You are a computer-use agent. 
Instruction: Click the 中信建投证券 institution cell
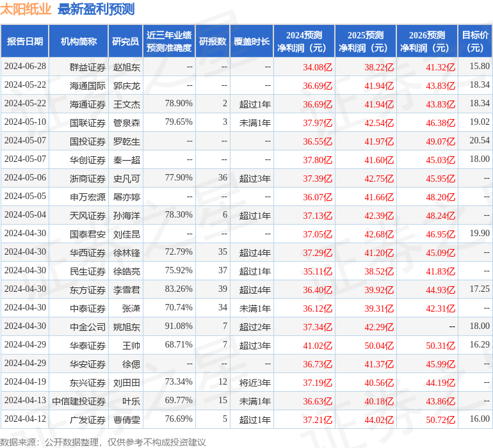pyautogui.click(x=79, y=401)
